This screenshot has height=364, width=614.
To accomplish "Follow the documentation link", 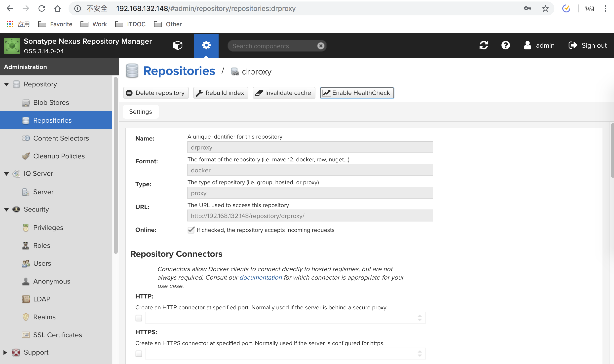I will pos(261,278).
